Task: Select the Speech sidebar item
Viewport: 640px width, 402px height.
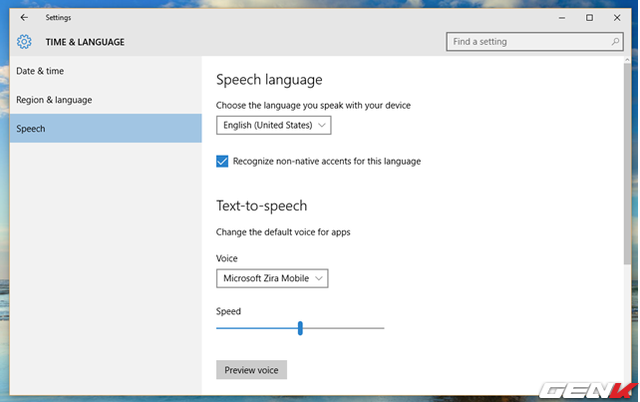Action: tap(106, 129)
